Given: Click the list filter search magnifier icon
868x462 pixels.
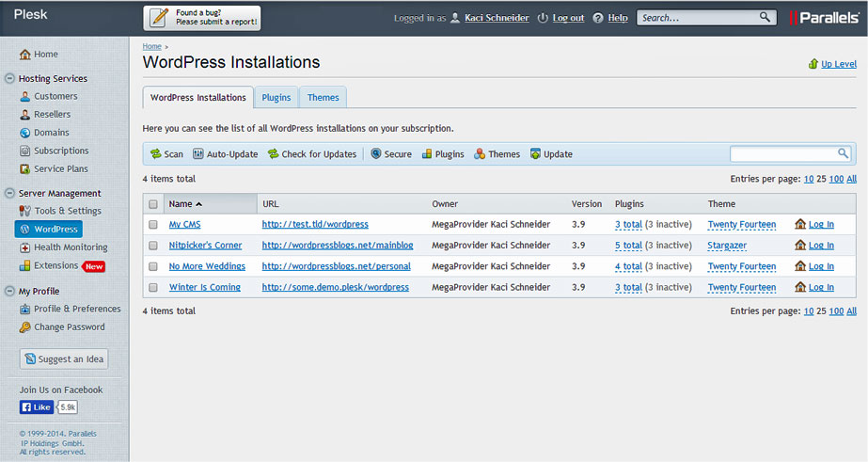Looking at the screenshot, I should tap(843, 153).
